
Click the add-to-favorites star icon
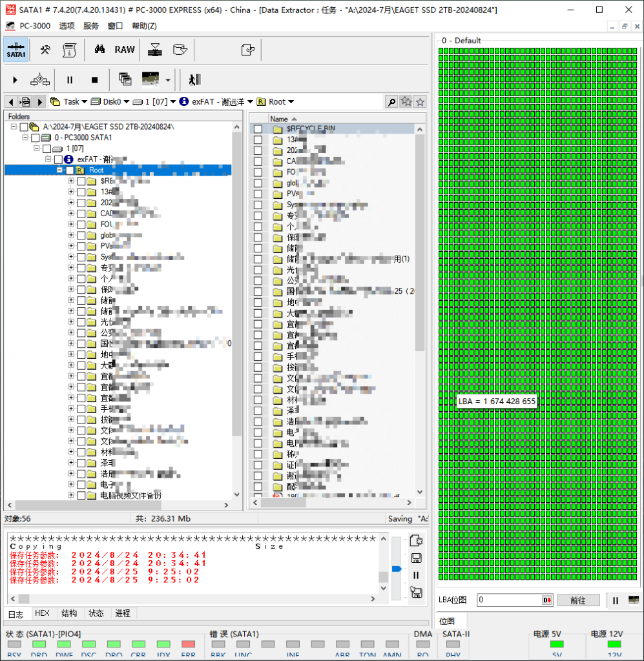(406, 101)
